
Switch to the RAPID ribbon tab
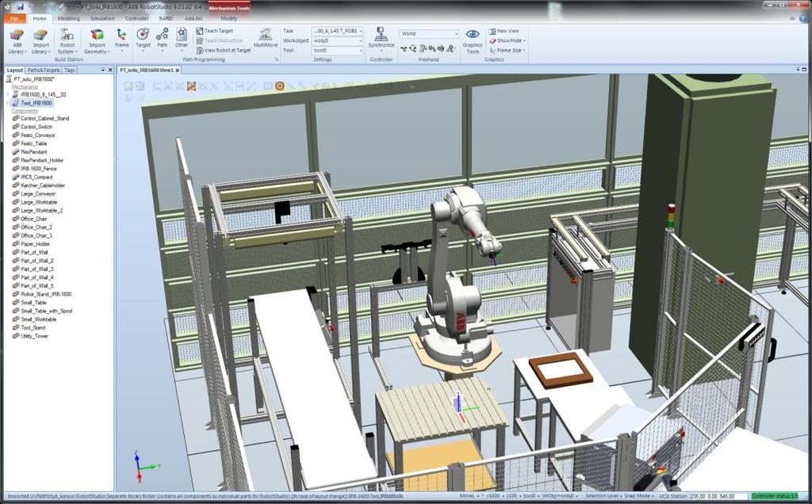tap(167, 19)
